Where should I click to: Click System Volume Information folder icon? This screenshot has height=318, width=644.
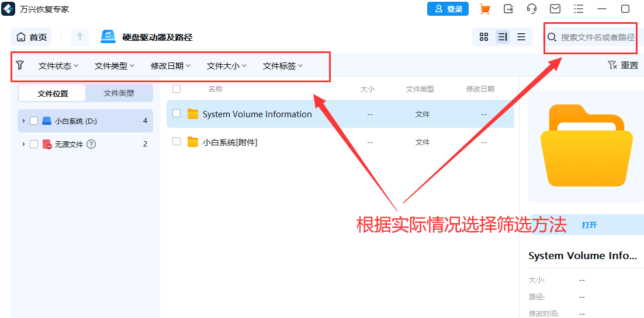click(193, 114)
